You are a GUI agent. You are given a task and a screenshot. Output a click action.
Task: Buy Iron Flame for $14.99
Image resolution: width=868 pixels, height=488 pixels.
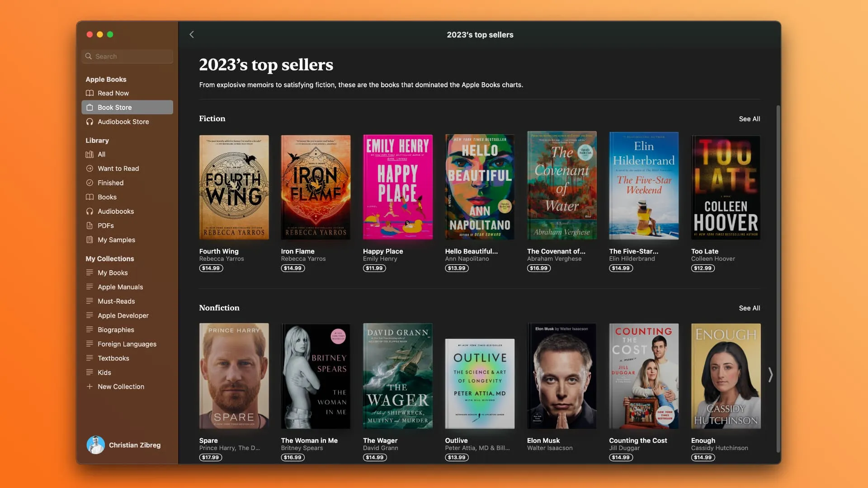[x=292, y=268]
